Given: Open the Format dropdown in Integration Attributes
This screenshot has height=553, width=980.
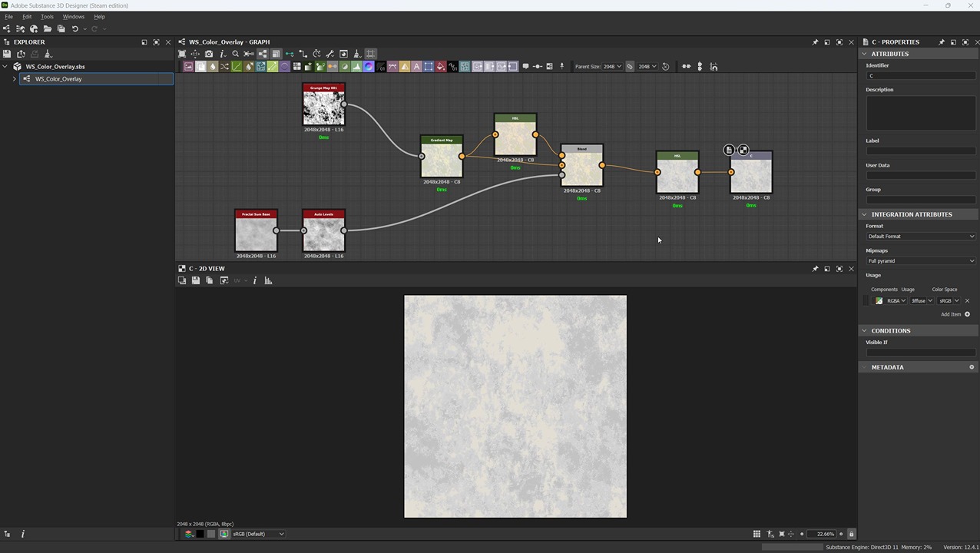Looking at the screenshot, I should click(921, 237).
